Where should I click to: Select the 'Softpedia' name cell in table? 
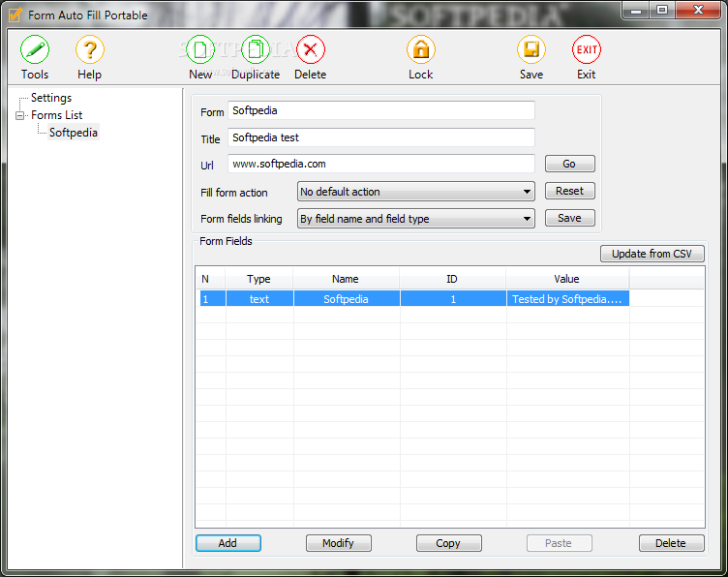pyautogui.click(x=347, y=299)
